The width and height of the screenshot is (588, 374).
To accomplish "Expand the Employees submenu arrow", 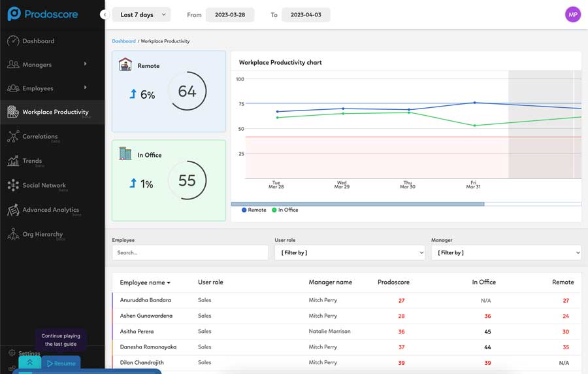I will pyautogui.click(x=86, y=88).
